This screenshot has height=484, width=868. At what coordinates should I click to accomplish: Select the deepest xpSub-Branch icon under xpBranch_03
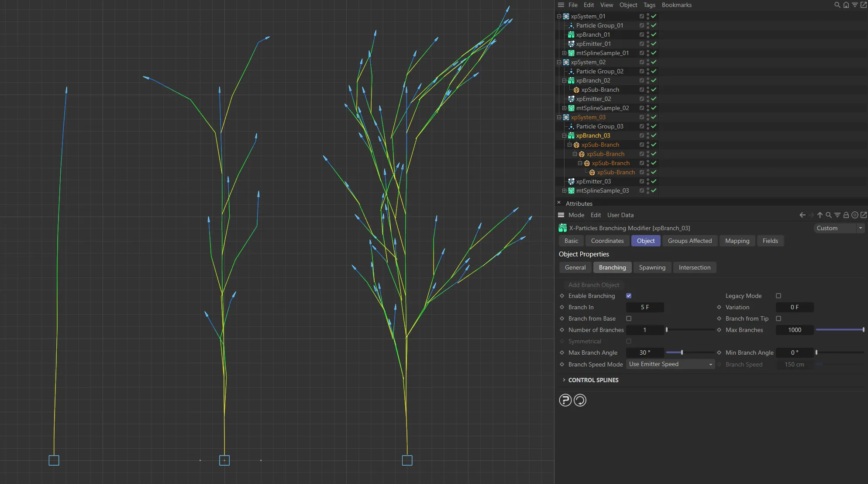(592, 172)
